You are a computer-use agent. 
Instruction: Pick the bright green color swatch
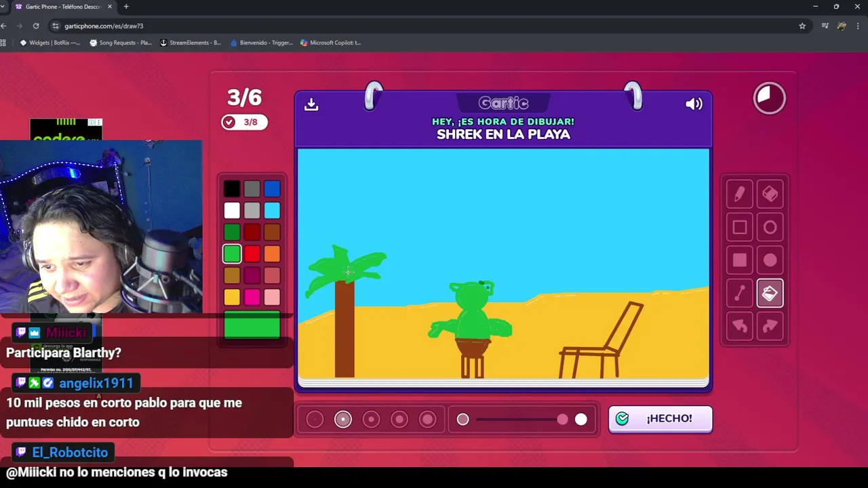232,253
